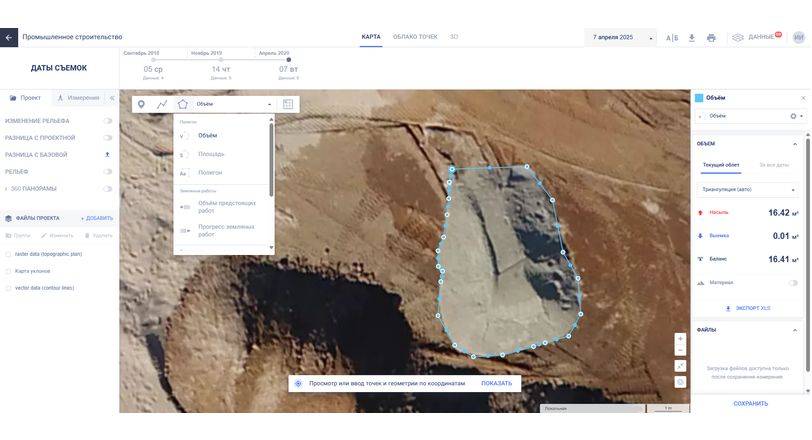The image size is (812, 440).
Task: Click the A|B compare icon
Action: click(x=672, y=37)
